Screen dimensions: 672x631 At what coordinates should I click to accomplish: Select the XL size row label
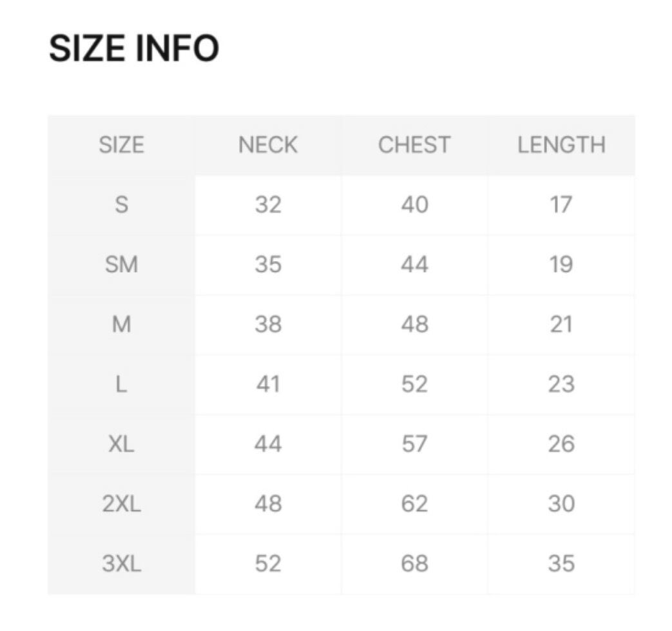coord(121,444)
